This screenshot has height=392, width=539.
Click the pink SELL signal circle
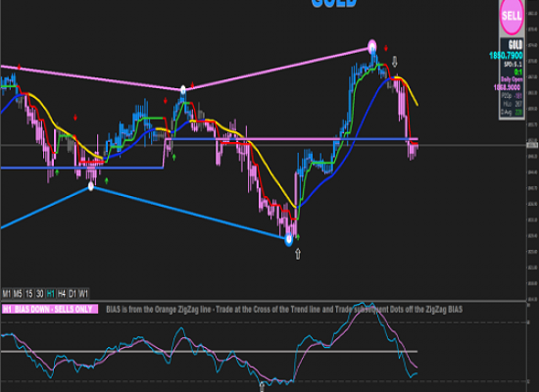[x=512, y=16]
